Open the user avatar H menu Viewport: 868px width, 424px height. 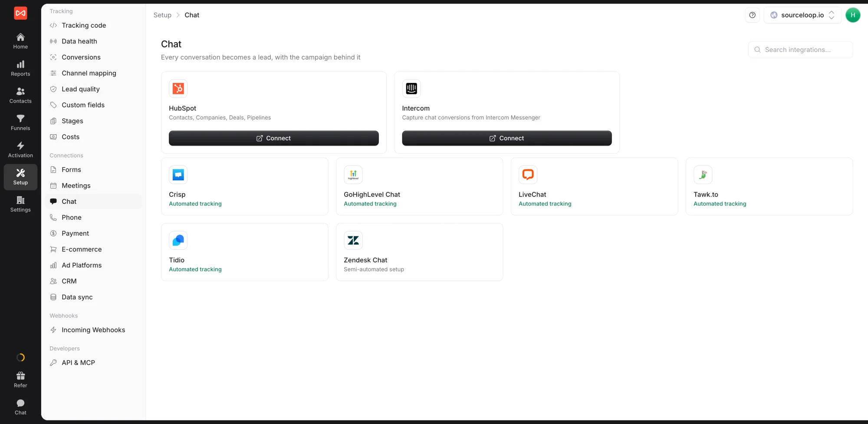853,15
